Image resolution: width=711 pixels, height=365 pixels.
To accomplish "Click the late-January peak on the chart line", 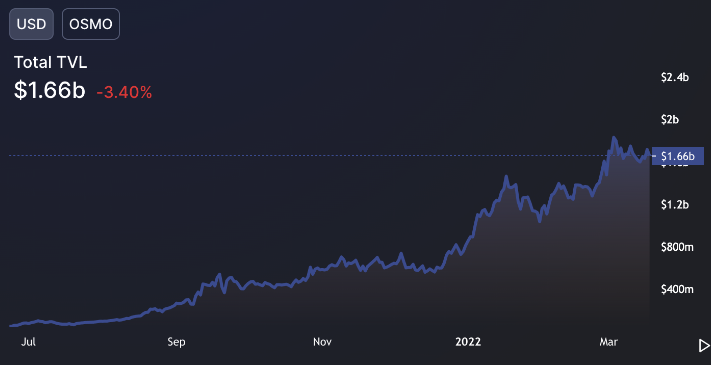I will point(506,177).
